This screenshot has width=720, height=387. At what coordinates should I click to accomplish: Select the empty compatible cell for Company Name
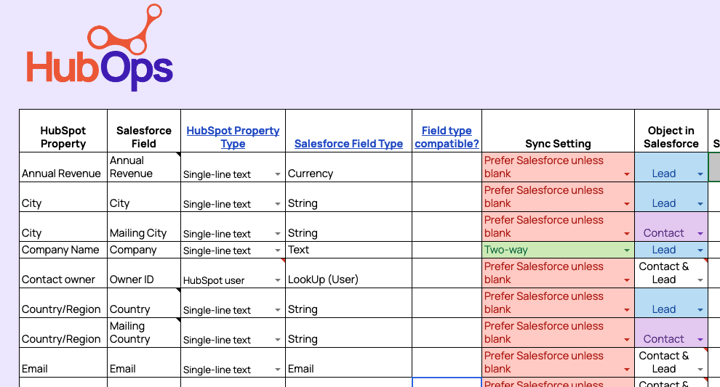[447, 250]
